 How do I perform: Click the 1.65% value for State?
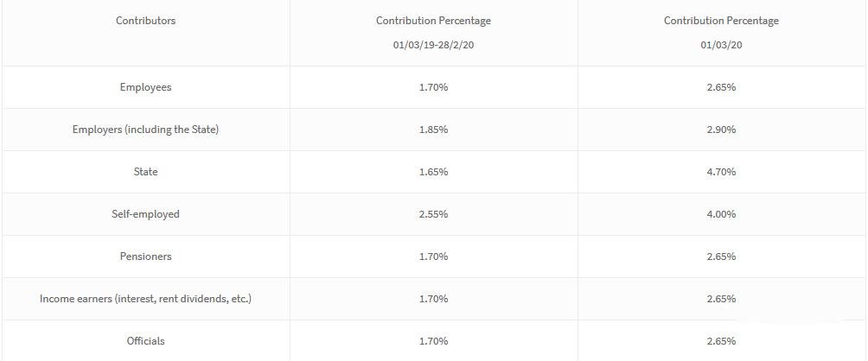[x=433, y=172]
